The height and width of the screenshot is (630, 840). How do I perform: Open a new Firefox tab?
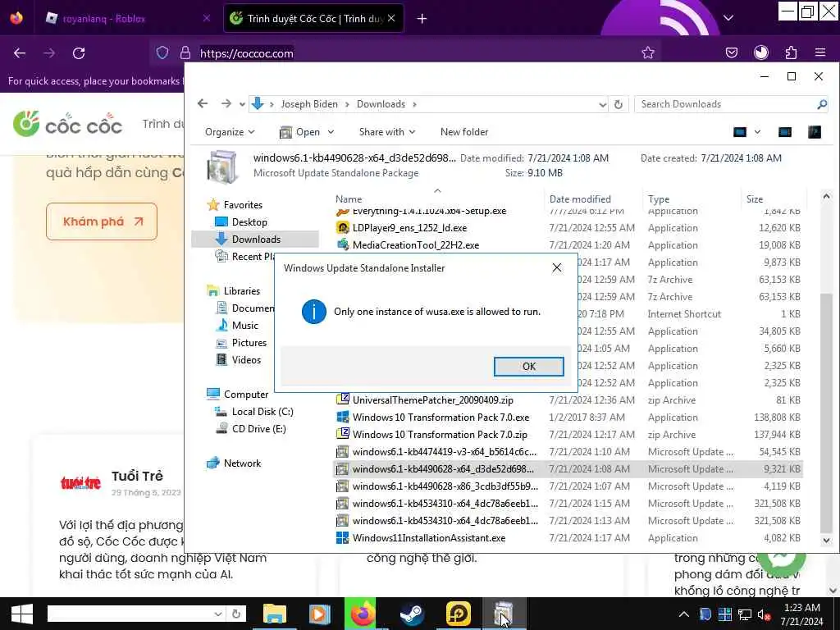click(422, 19)
